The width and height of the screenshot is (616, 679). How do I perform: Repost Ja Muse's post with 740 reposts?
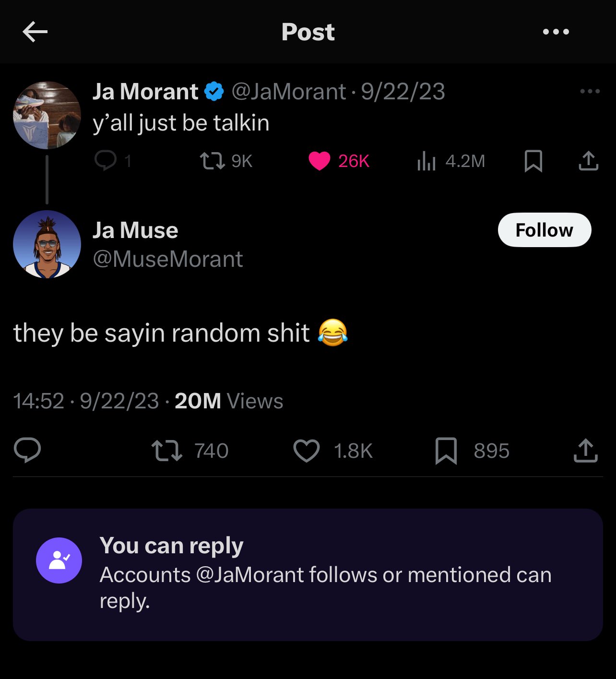click(x=166, y=451)
